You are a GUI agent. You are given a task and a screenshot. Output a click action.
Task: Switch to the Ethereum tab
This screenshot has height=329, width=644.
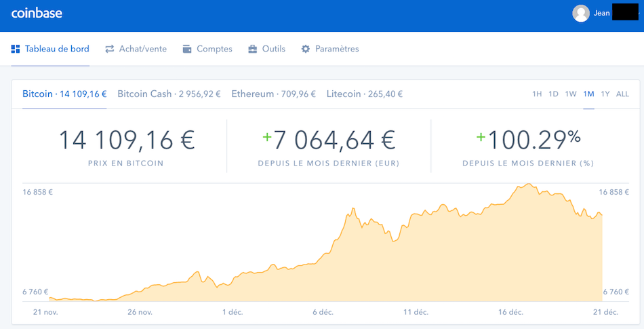tap(274, 94)
